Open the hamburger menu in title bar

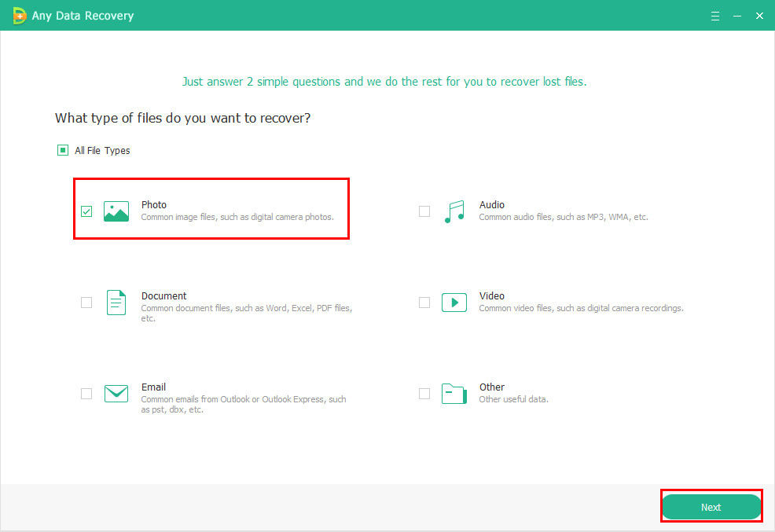[x=715, y=16]
